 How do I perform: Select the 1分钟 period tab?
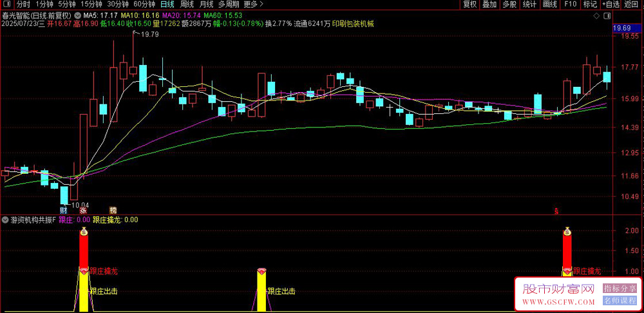click(x=44, y=5)
